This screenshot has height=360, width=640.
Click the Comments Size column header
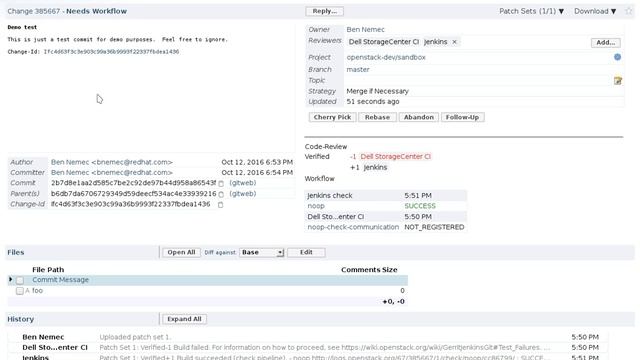(369, 270)
